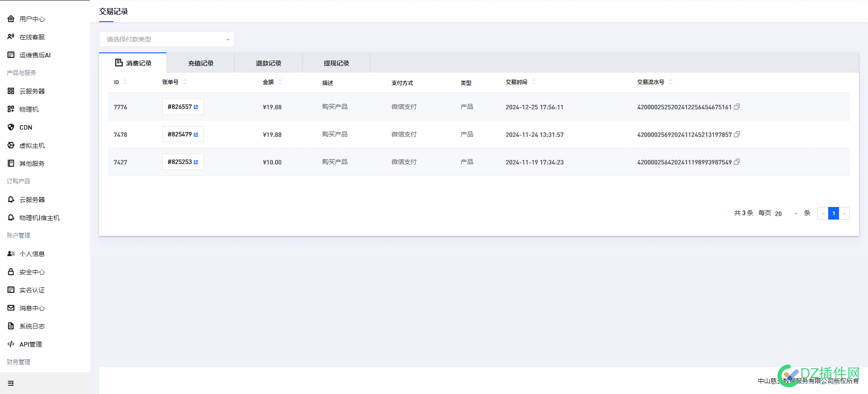Open 系统日志 document icon
This screenshot has width=868, height=394.
click(x=11, y=326)
